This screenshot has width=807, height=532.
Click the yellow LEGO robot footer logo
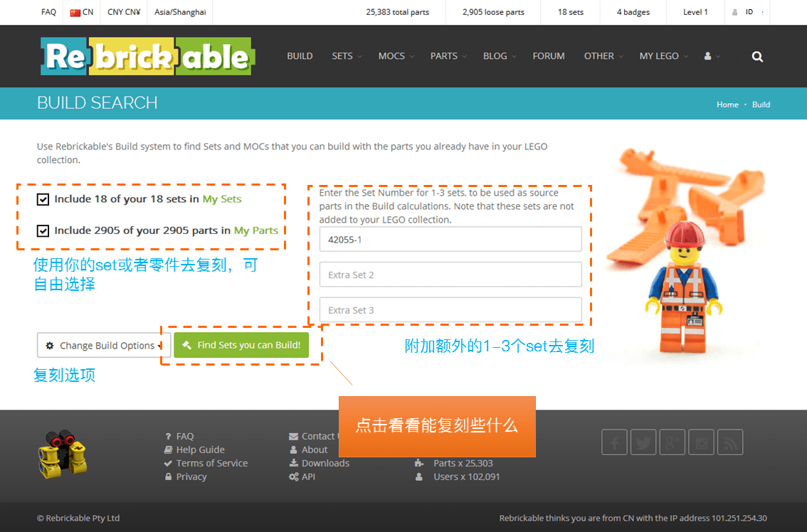(x=63, y=454)
